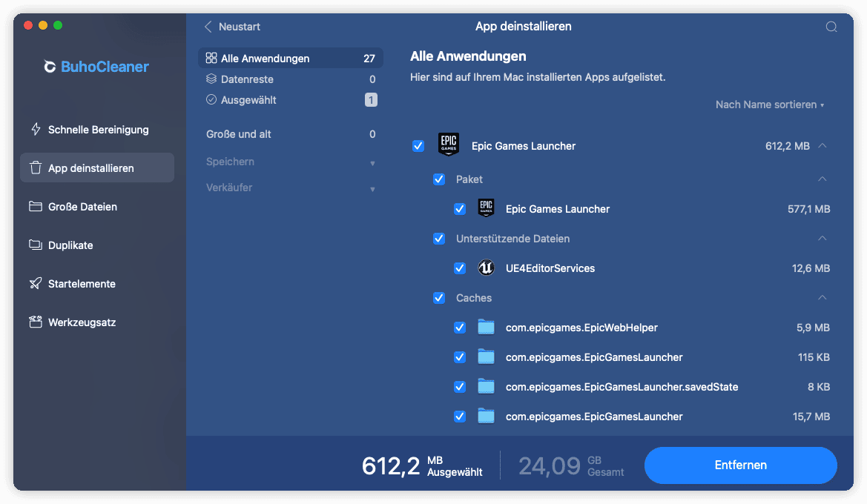The height and width of the screenshot is (504, 867).
Task: Open Große Dateien in sidebar
Action: [x=96, y=207]
